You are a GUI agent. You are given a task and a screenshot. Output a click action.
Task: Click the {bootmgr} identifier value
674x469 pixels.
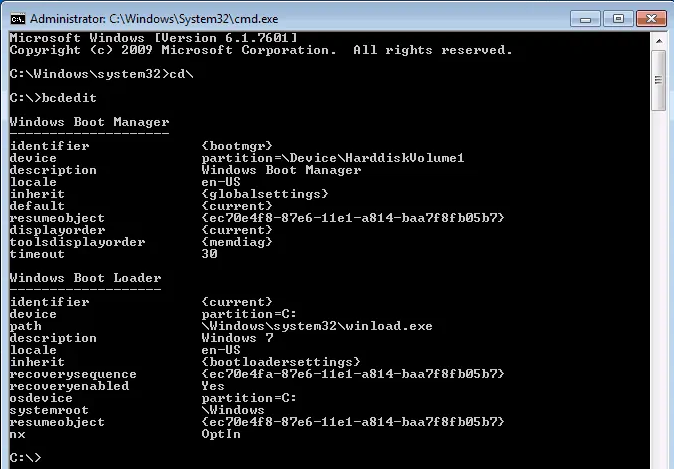click(x=236, y=146)
